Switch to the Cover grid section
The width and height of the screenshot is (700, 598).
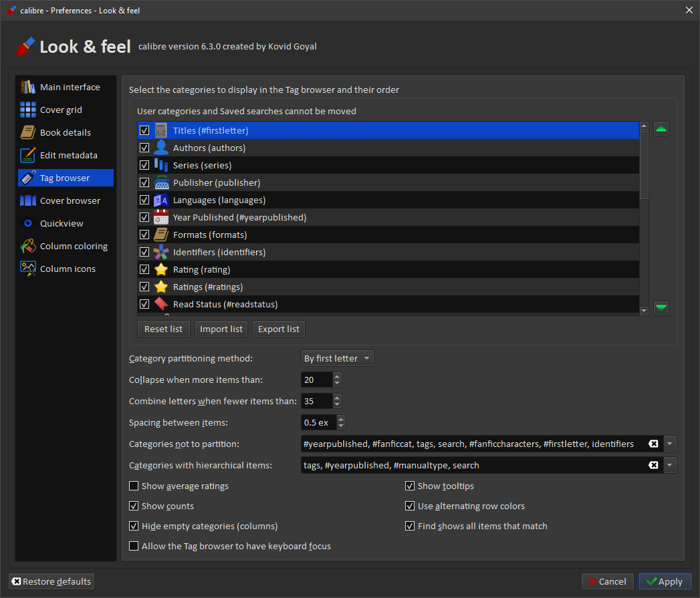[x=60, y=110]
